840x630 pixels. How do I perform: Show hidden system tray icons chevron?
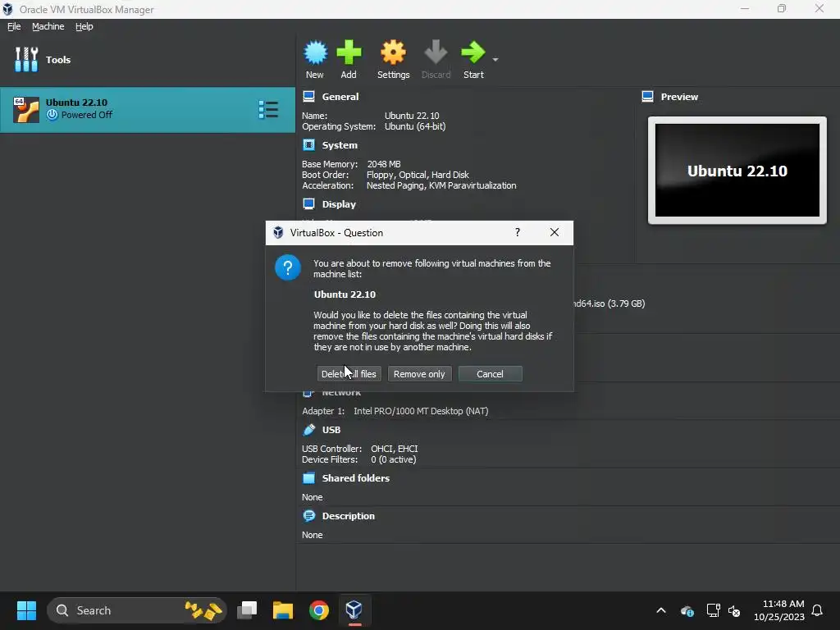point(661,610)
